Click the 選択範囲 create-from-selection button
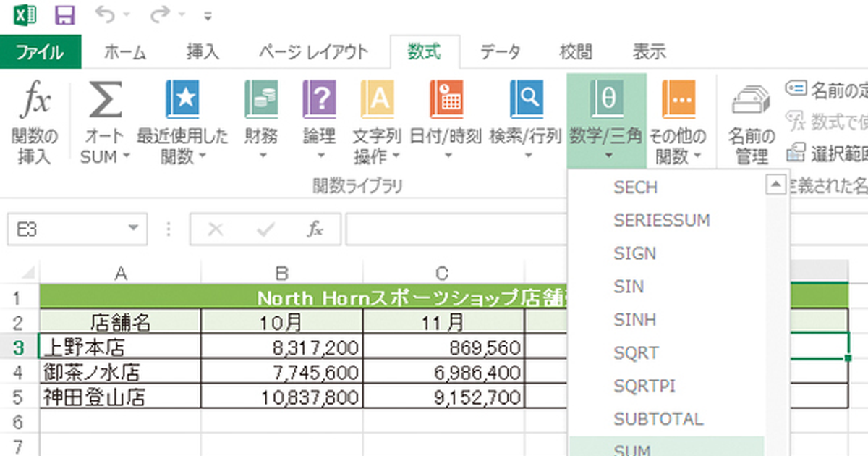Viewport: 868px width, 456px height. coord(827,153)
